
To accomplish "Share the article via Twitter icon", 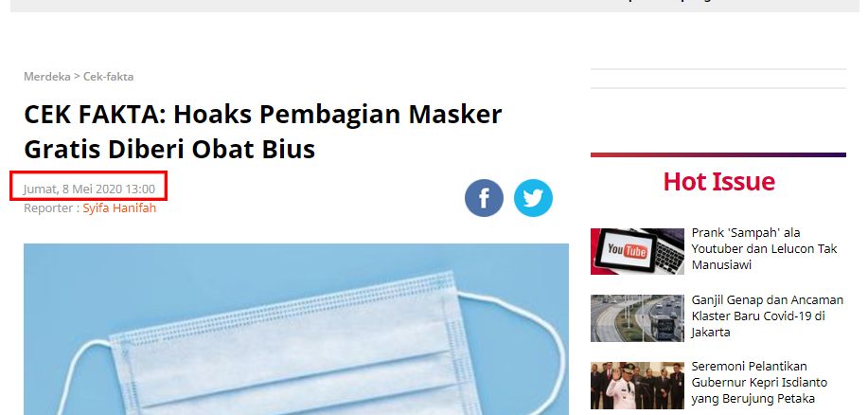I will pyautogui.click(x=533, y=198).
